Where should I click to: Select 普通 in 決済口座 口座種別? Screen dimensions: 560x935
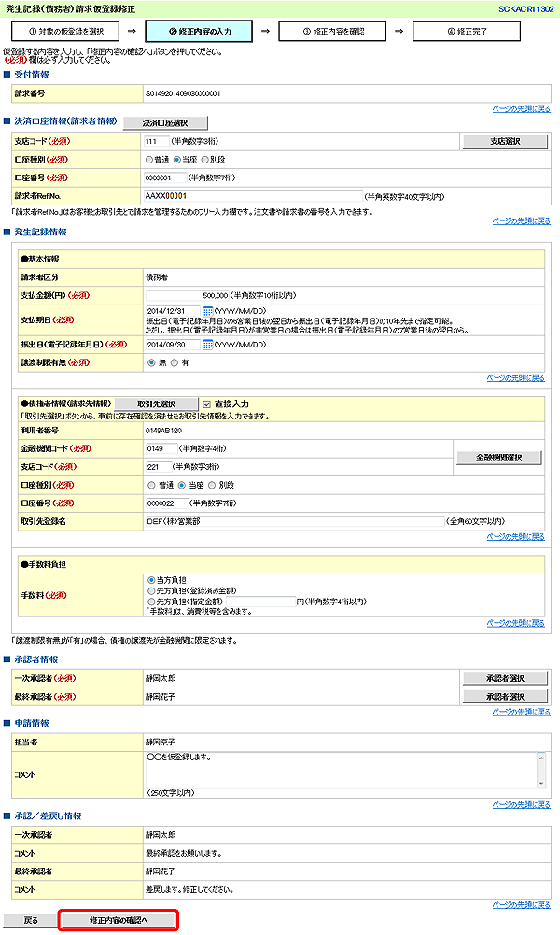pos(149,160)
